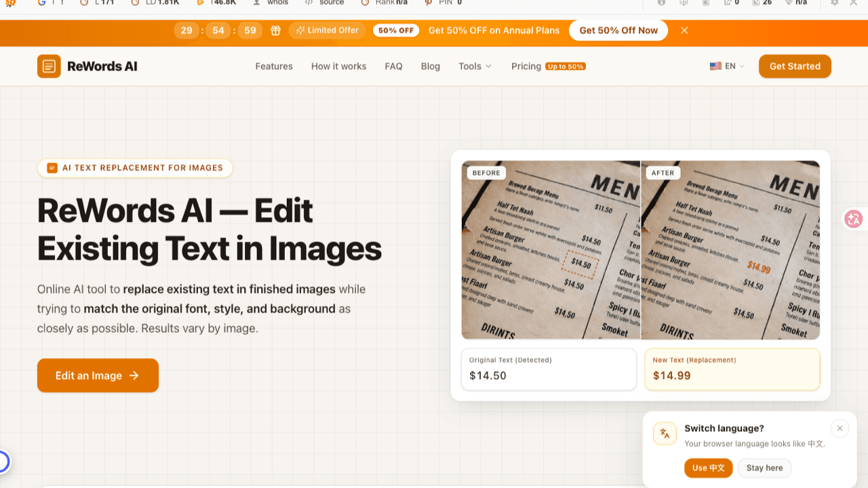Click the 50% OFF pill in the banner
The image size is (868, 488).
[x=396, y=30]
